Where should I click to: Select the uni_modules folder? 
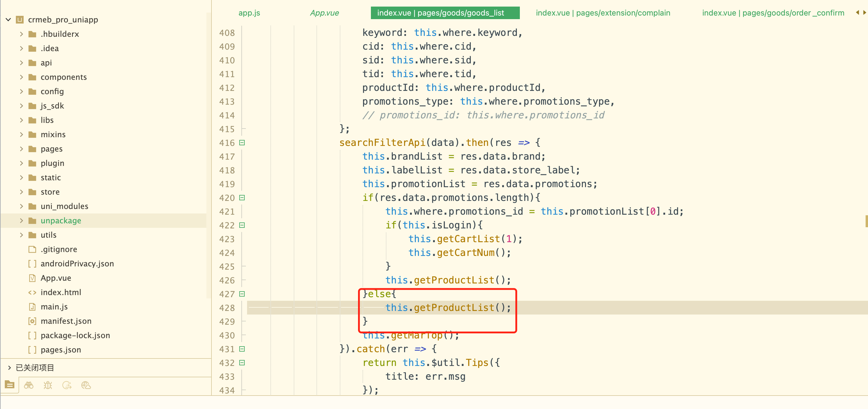[x=64, y=206]
